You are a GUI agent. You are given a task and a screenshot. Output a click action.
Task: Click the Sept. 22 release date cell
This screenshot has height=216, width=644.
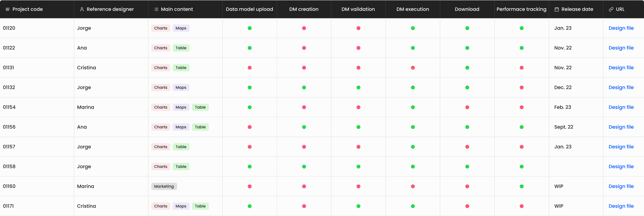[564, 127]
